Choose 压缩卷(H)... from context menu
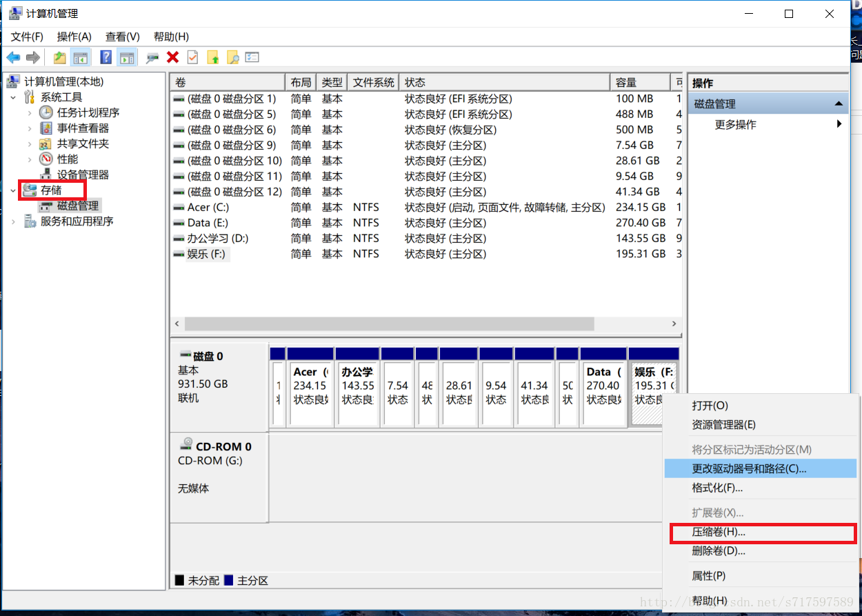Viewport: 862px width, 616px height. (x=719, y=533)
